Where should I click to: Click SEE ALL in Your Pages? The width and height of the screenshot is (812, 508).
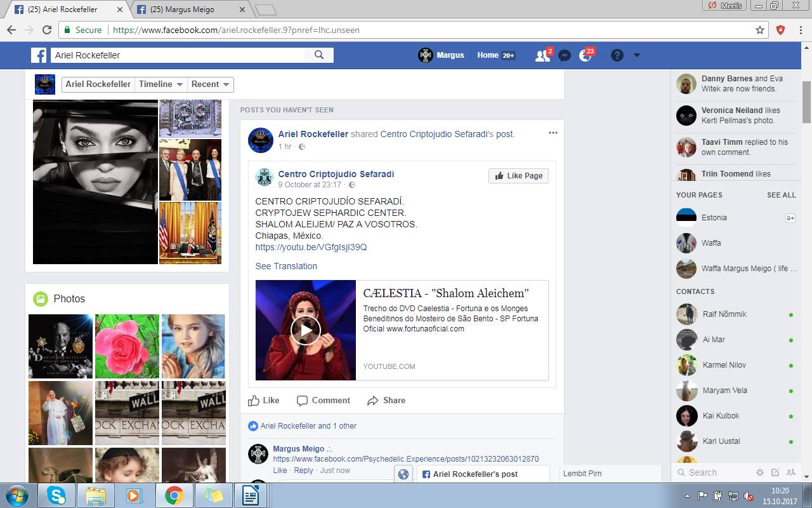click(781, 195)
